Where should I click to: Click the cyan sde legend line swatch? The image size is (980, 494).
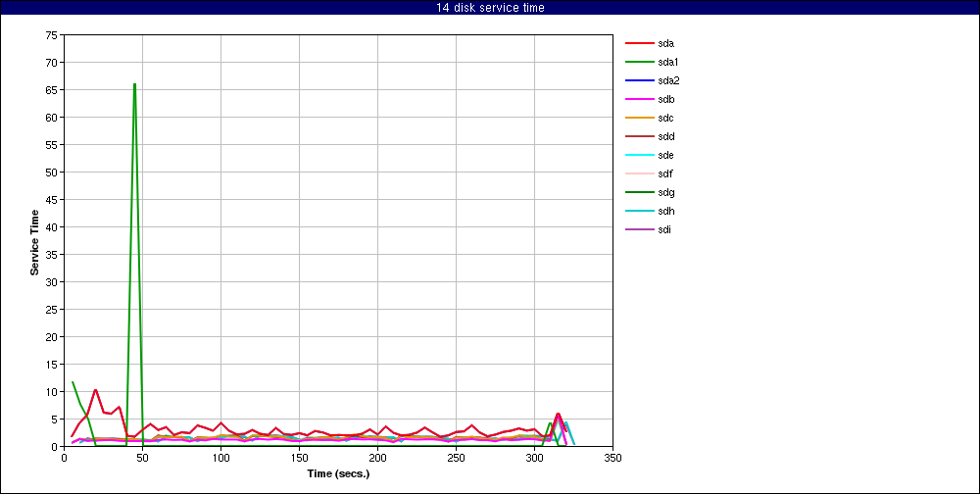pyautogui.click(x=638, y=155)
